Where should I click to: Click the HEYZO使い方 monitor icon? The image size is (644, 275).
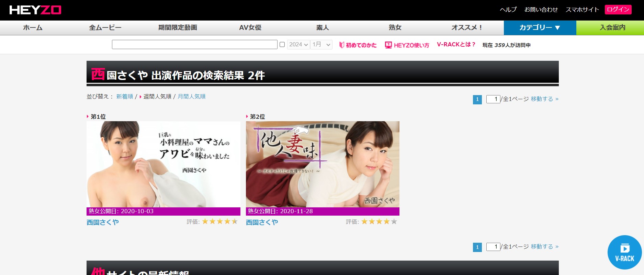388,45
